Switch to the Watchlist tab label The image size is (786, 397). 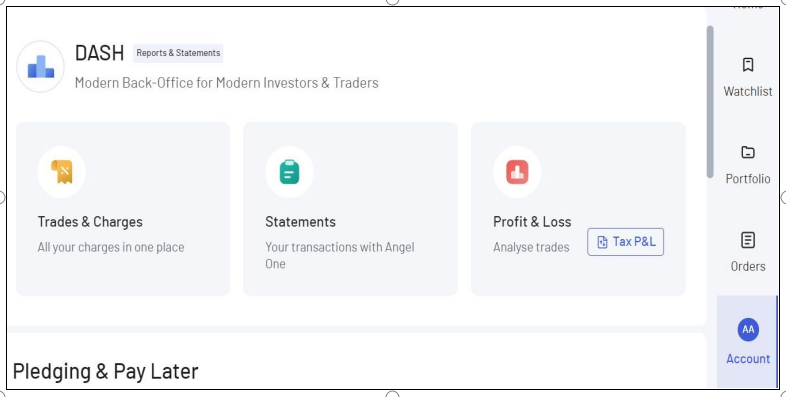[x=748, y=91]
